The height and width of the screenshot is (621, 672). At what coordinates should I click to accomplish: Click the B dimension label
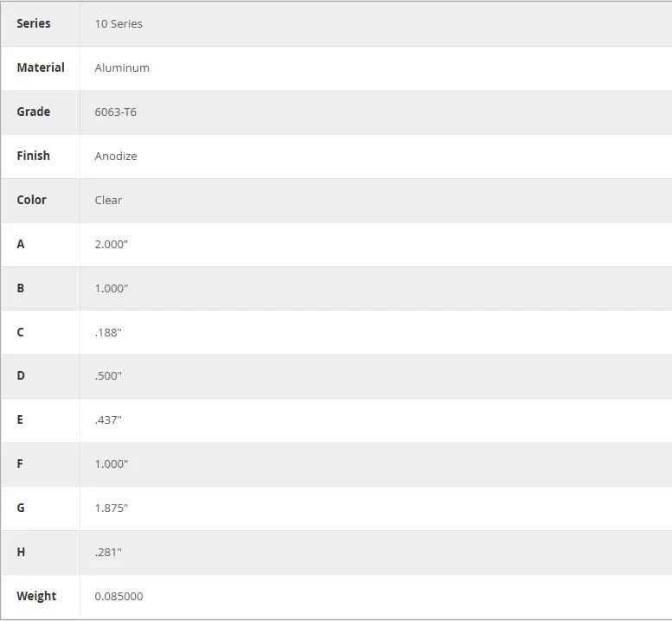tap(20, 288)
